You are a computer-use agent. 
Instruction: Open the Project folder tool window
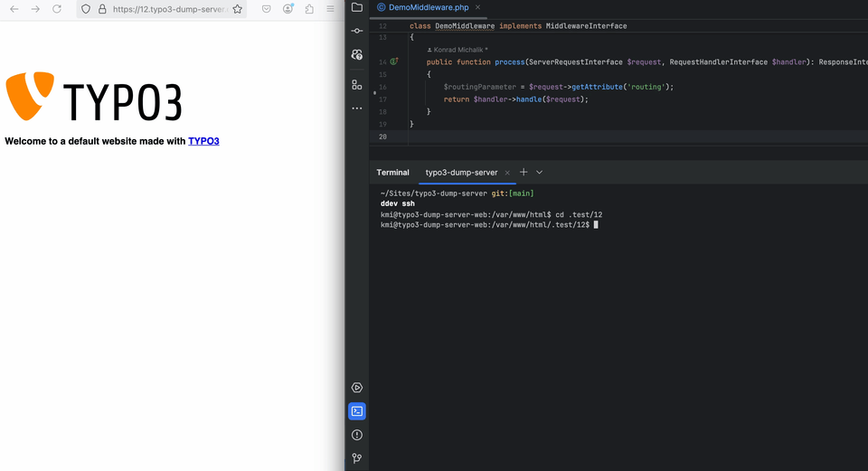coord(357,7)
